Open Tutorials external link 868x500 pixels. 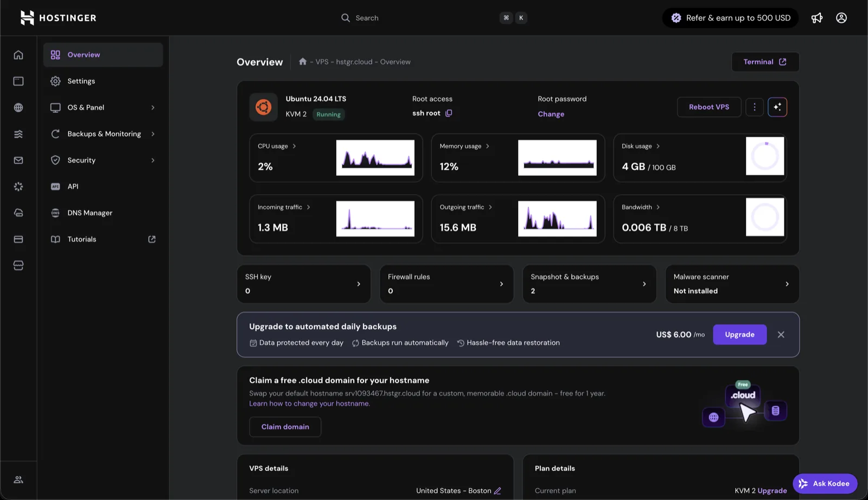point(103,239)
